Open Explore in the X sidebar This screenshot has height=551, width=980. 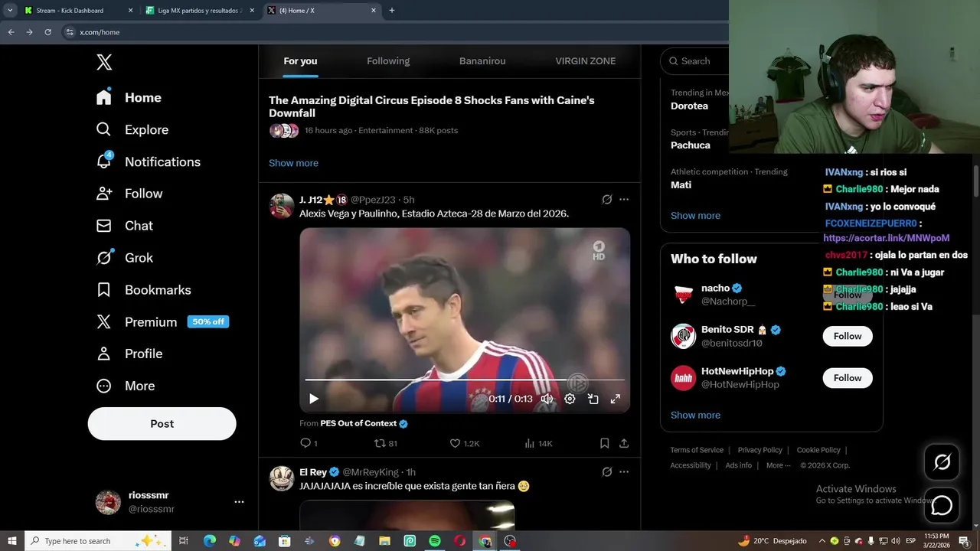click(x=132, y=129)
